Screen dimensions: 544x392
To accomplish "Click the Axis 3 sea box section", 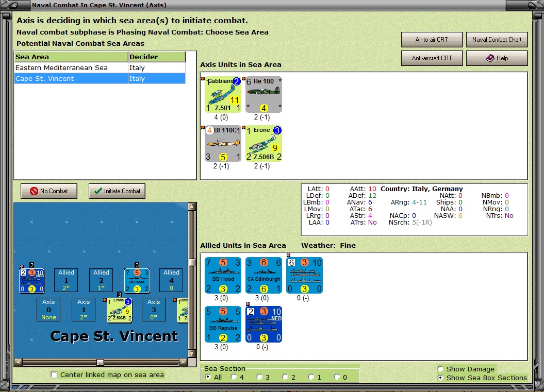I will 154,310.
